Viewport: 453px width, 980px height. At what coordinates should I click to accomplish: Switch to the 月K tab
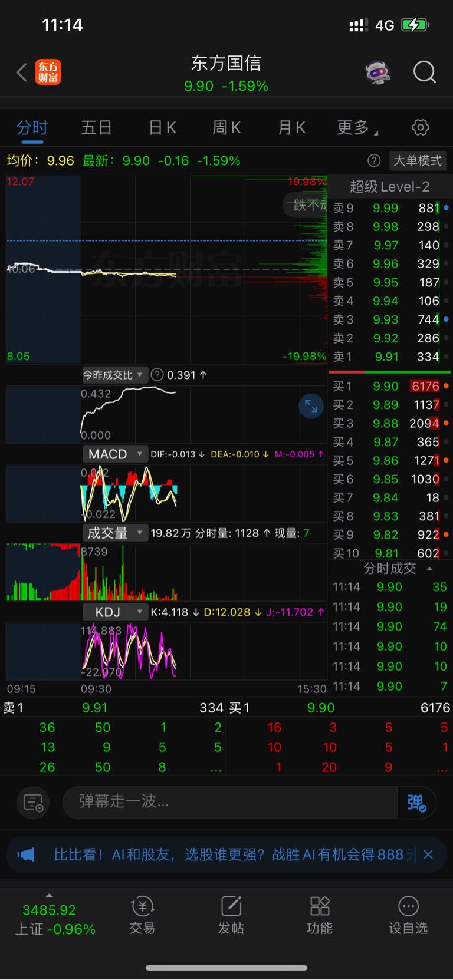pyautogui.click(x=291, y=127)
